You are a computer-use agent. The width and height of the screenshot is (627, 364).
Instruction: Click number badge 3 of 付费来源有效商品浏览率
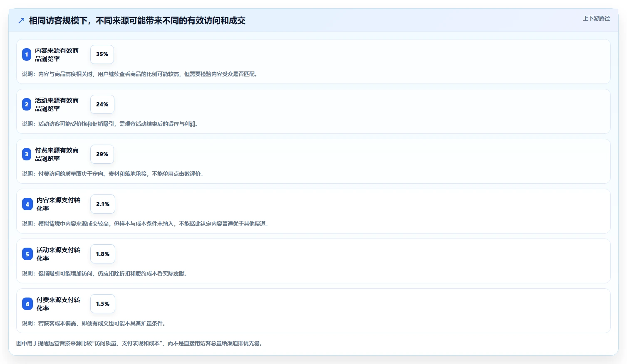point(27,154)
